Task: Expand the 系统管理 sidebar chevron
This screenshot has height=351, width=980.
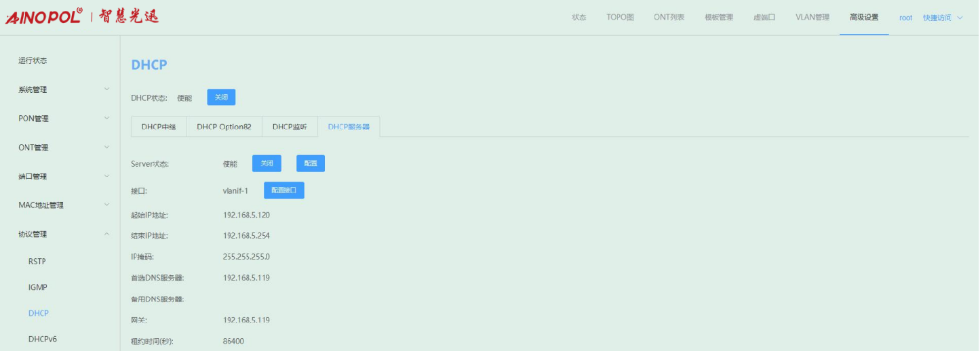Action: (x=106, y=89)
